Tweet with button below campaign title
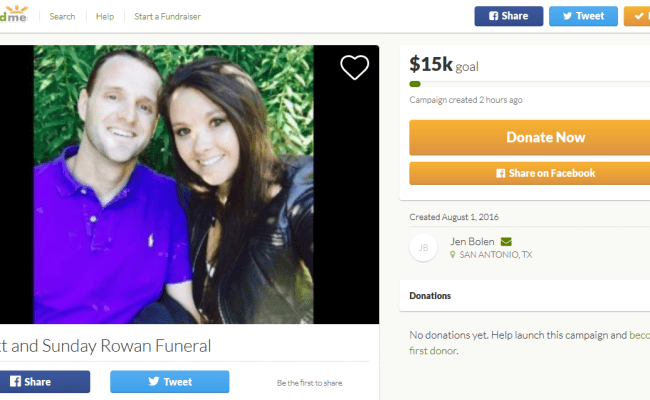Screen dimensions: 650x400 [x=170, y=382]
